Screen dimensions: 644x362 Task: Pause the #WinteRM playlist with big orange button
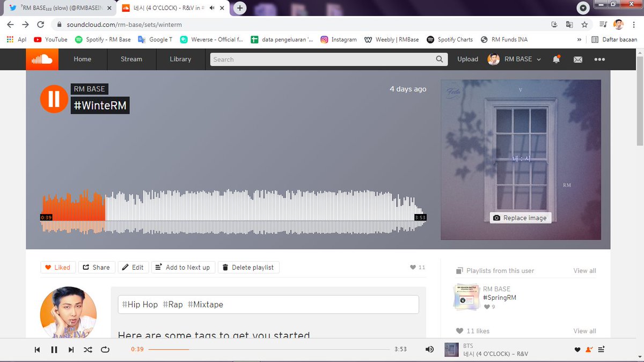(x=54, y=99)
